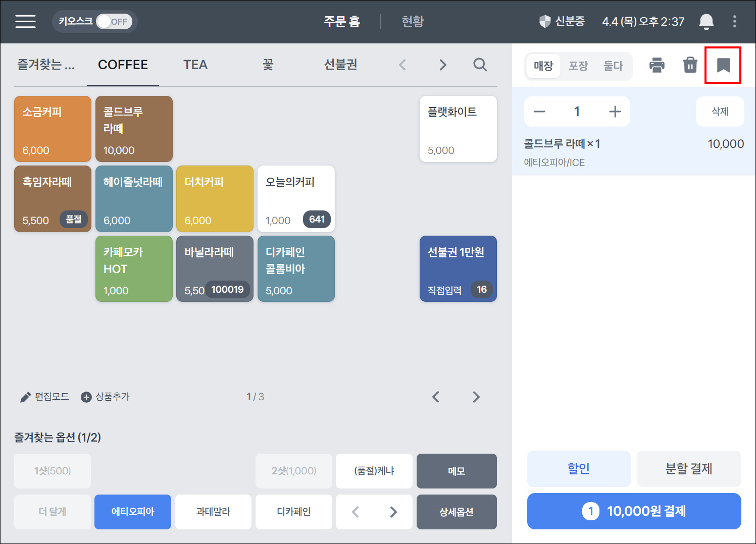Click the trash can icon
This screenshot has width=756, height=544.
[x=690, y=65]
